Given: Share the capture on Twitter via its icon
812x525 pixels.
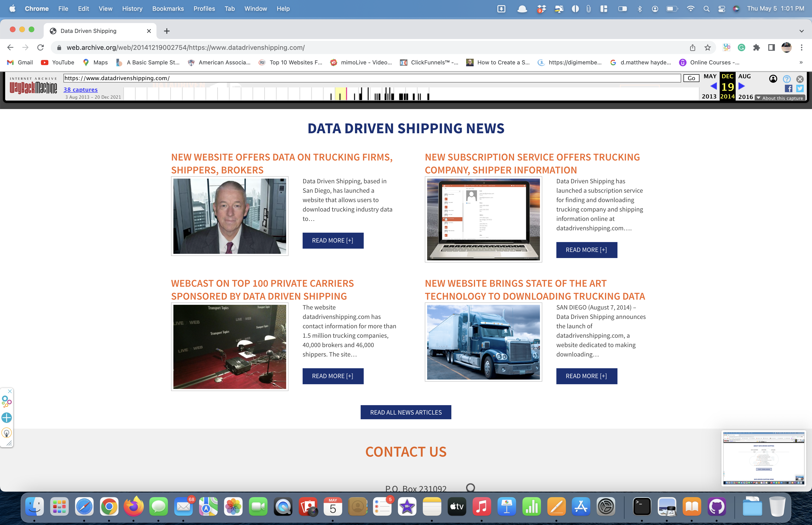Looking at the screenshot, I should pos(800,89).
